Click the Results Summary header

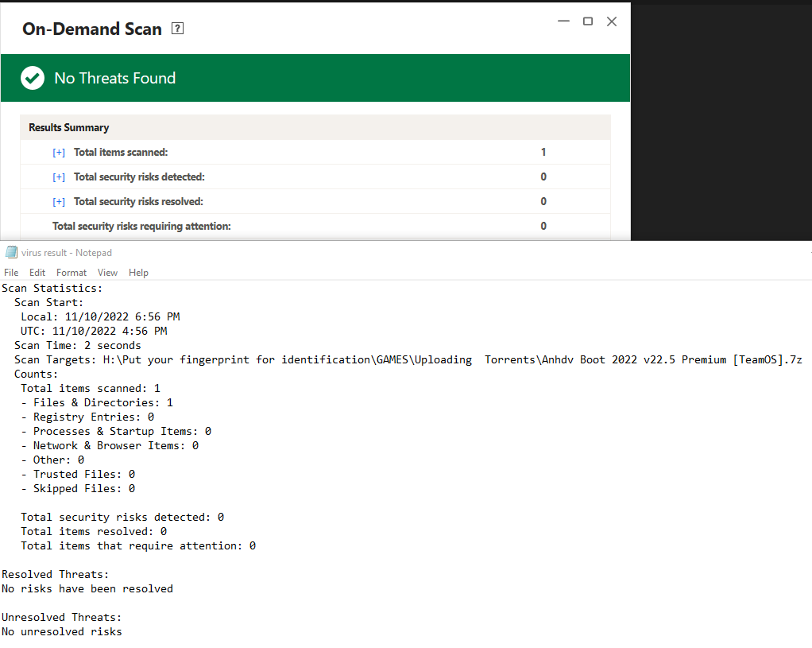tap(69, 127)
